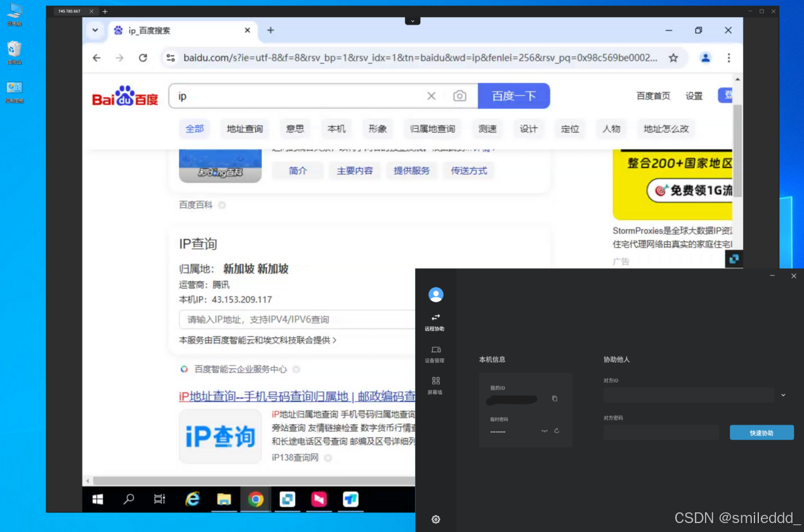Click the 主要内容 button in Baike result

[355, 171]
